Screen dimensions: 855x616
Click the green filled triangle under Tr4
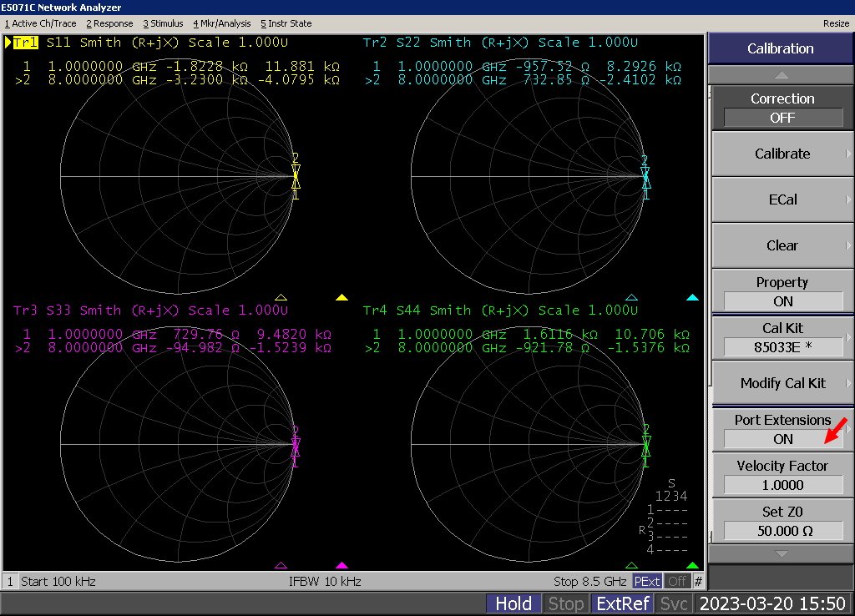(x=691, y=565)
